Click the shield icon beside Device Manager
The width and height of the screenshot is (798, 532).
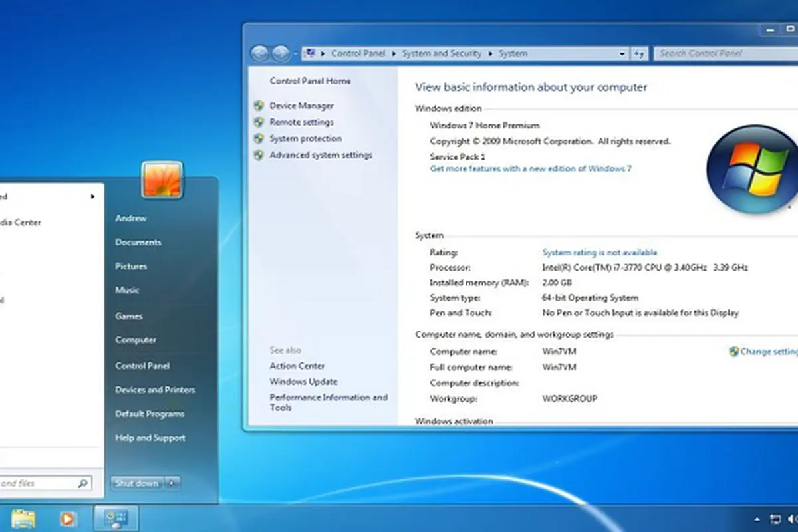tap(259, 106)
